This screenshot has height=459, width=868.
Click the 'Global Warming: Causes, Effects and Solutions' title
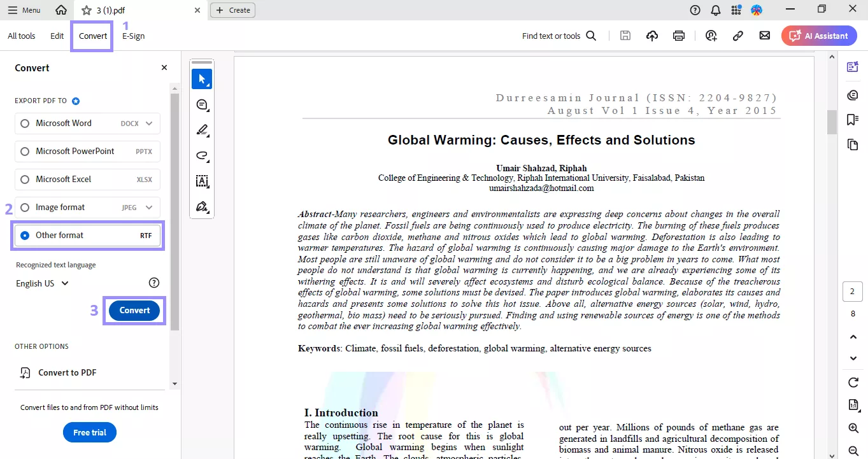pos(541,140)
